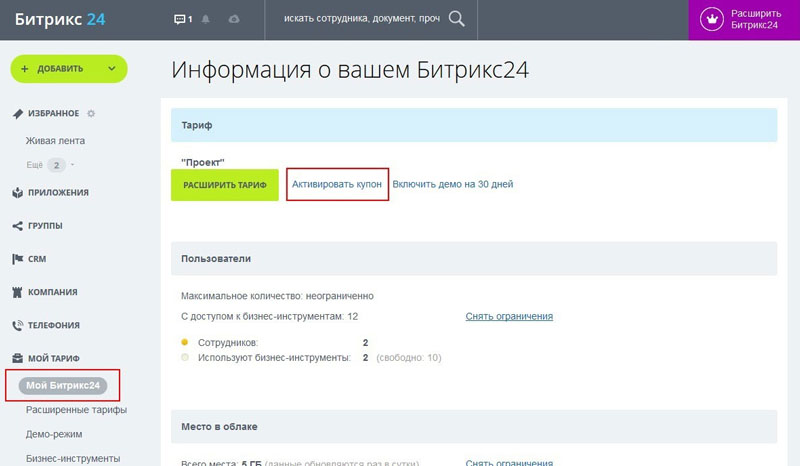Click the pin icon beside Избранное
Screen dimensions: 800x466
(18, 113)
